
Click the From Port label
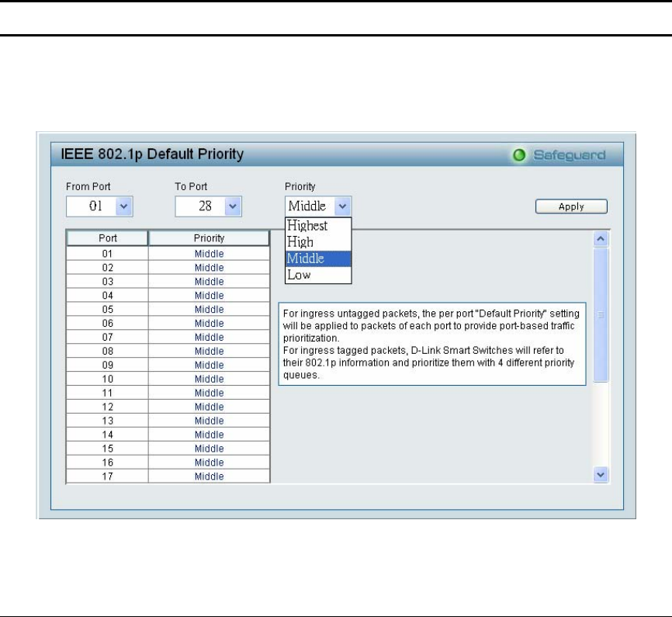[88, 186]
